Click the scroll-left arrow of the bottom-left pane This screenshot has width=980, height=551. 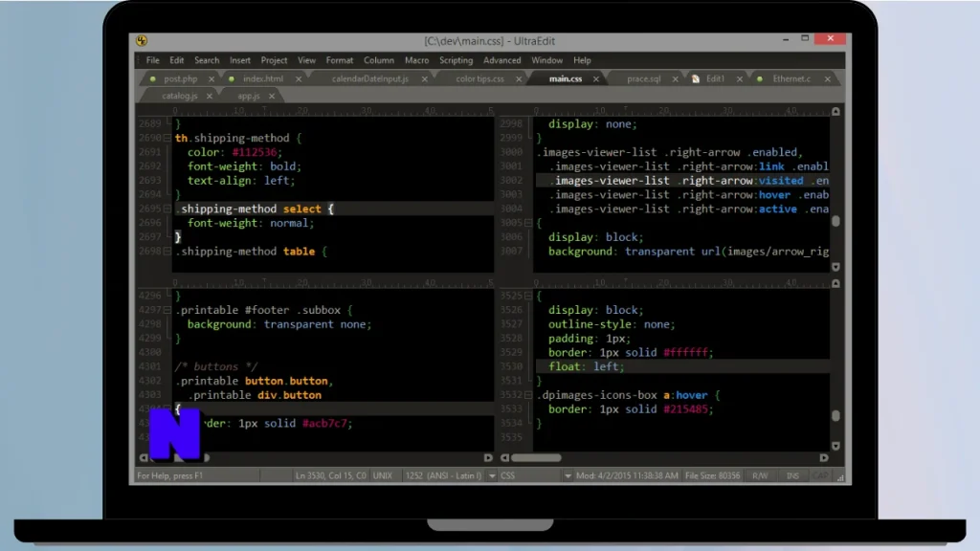(x=144, y=458)
